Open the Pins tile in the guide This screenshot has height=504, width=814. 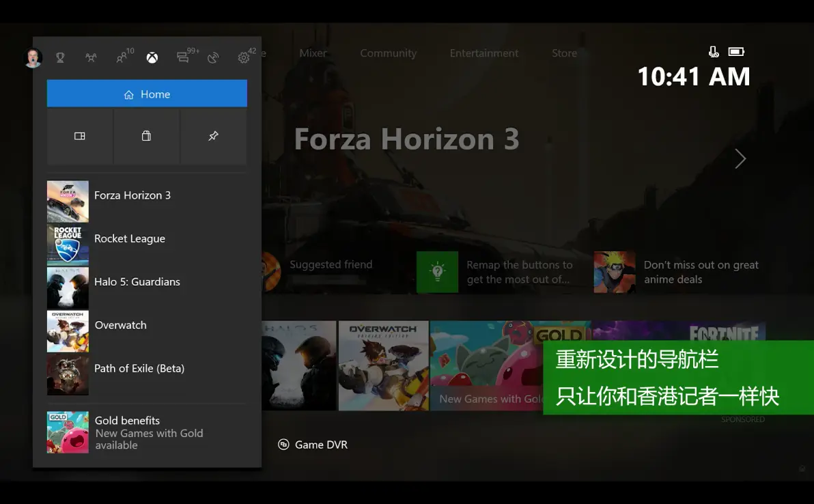(213, 136)
